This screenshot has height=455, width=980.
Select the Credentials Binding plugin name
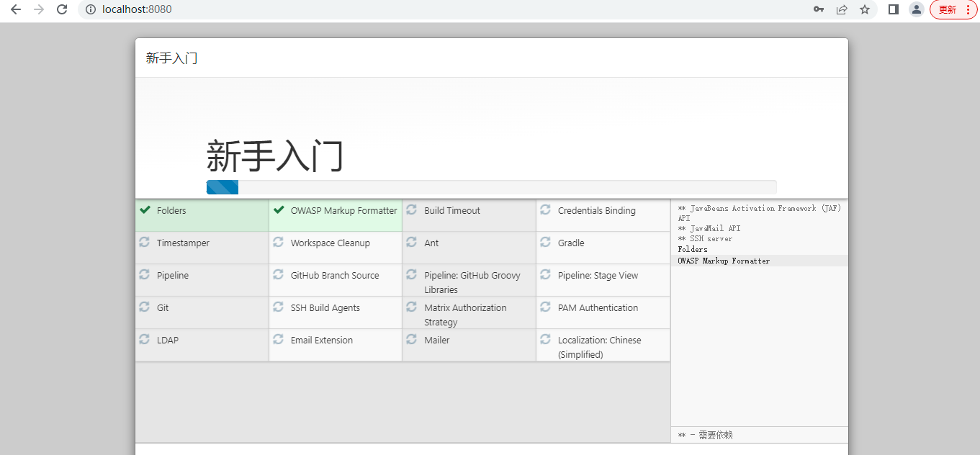click(x=597, y=211)
